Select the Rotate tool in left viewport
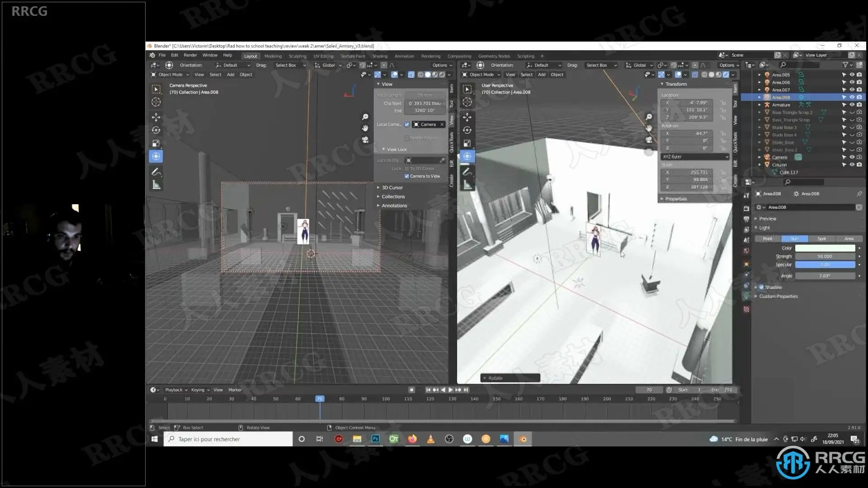 [x=156, y=130]
